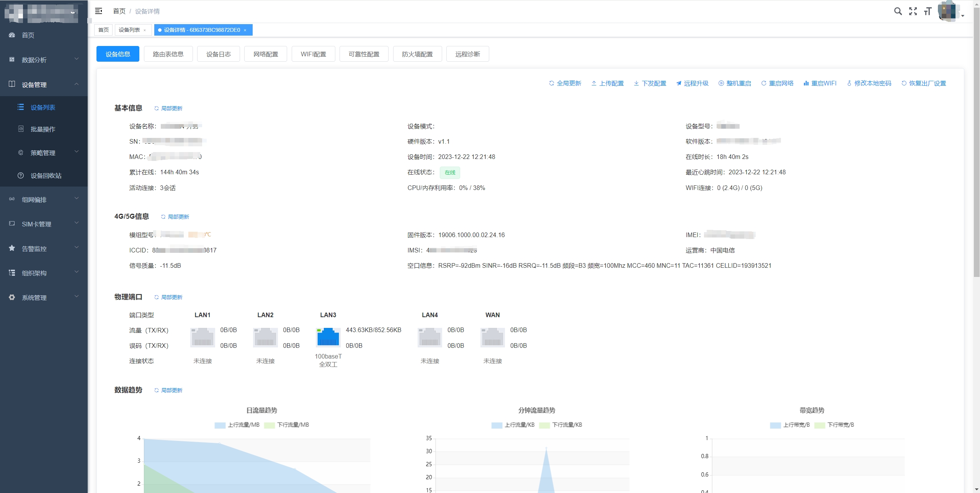The width and height of the screenshot is (980, 493).
Task: Expand 系统管理 sidebar menu
Action: (44, 298)
